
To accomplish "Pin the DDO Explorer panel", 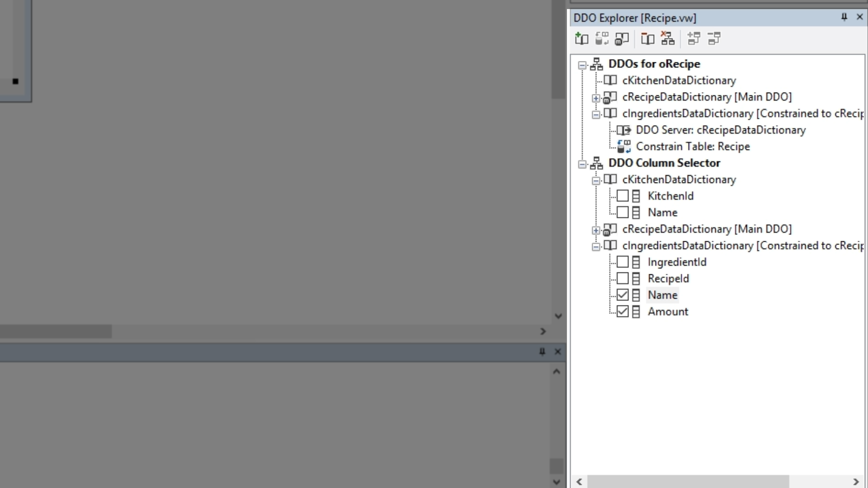I will point(844,17).
